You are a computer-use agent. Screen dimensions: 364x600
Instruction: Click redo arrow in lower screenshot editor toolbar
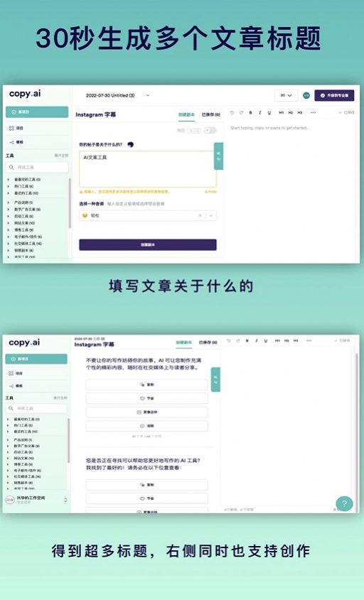[x=238, y=341]
